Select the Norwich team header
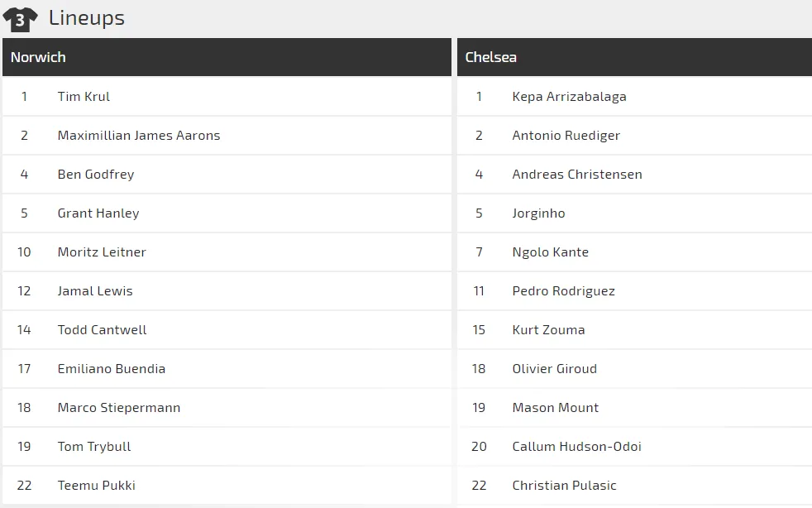Screen dimensions: 812x508 click(38, 57)
